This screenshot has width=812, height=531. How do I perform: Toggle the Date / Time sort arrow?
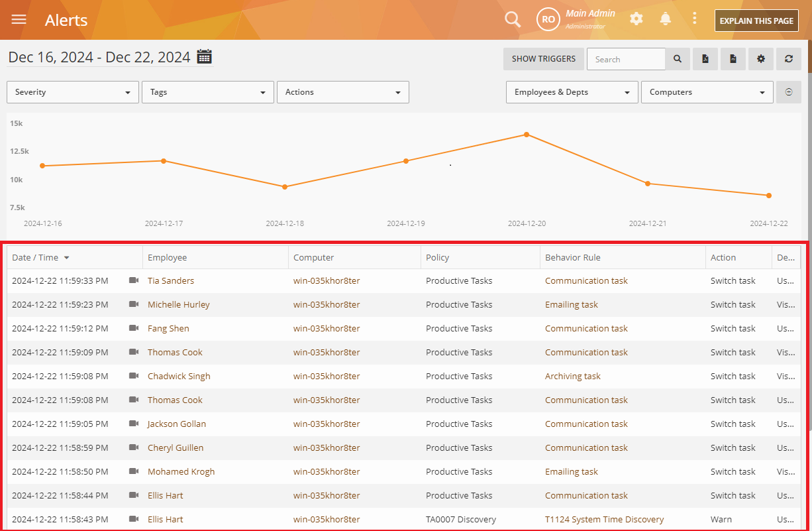[x=66, y=258]
